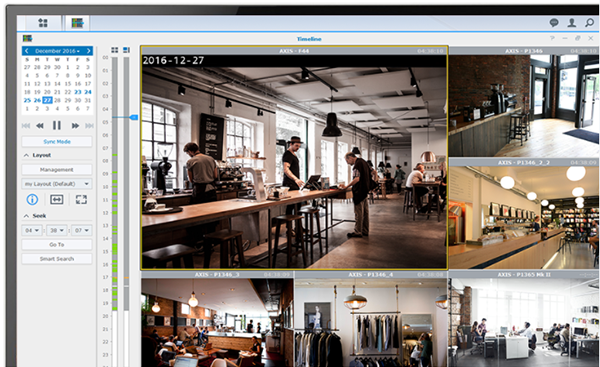Click the AXIS - P1346_4 title bar
600x367 pixels.
pos(371,274)
